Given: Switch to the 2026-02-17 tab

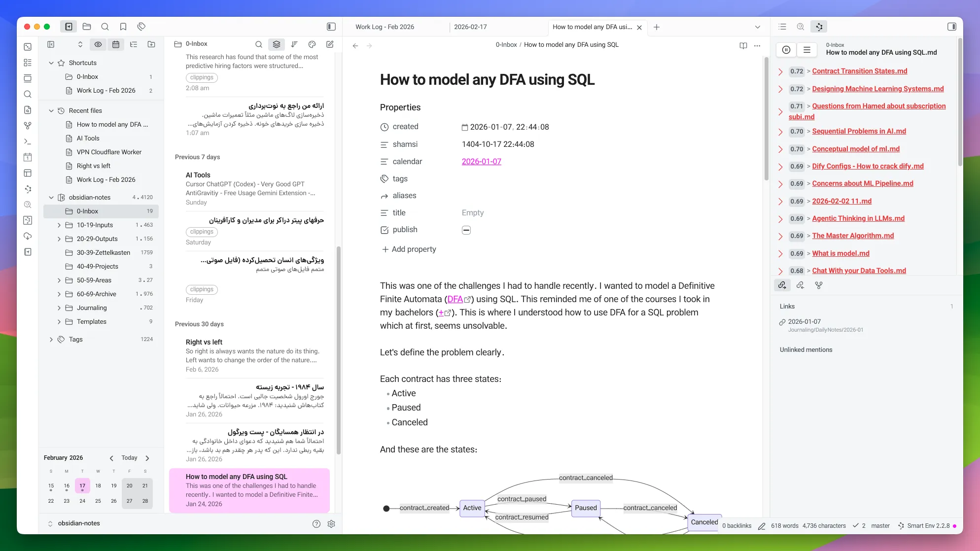Looking at the screenshot, I should pyautogui.click(x=470, y=27).
